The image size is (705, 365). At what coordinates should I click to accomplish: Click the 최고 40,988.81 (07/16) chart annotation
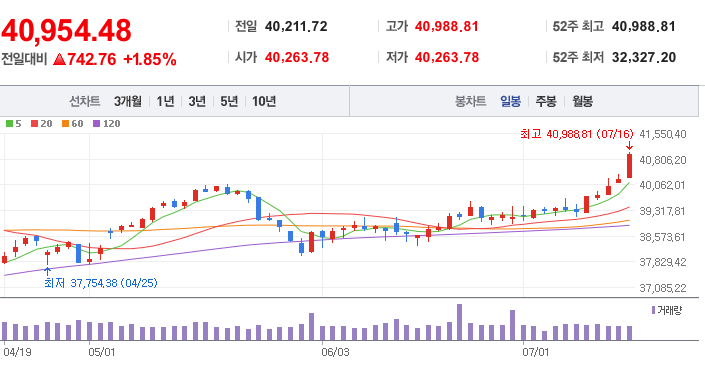click(x=577, y=134)
